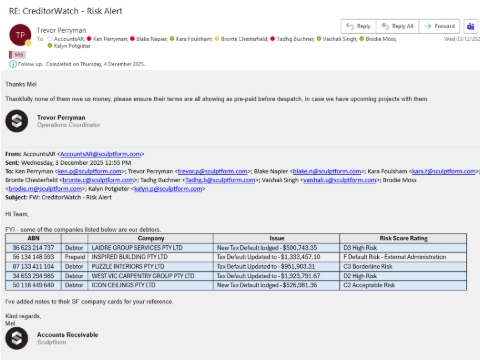Open the bronte.c@sculptform.com link

[98, 180]
